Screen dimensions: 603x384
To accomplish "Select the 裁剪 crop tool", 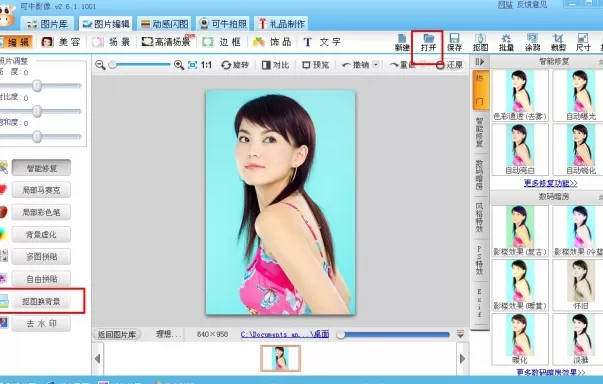I will point(558,42).
